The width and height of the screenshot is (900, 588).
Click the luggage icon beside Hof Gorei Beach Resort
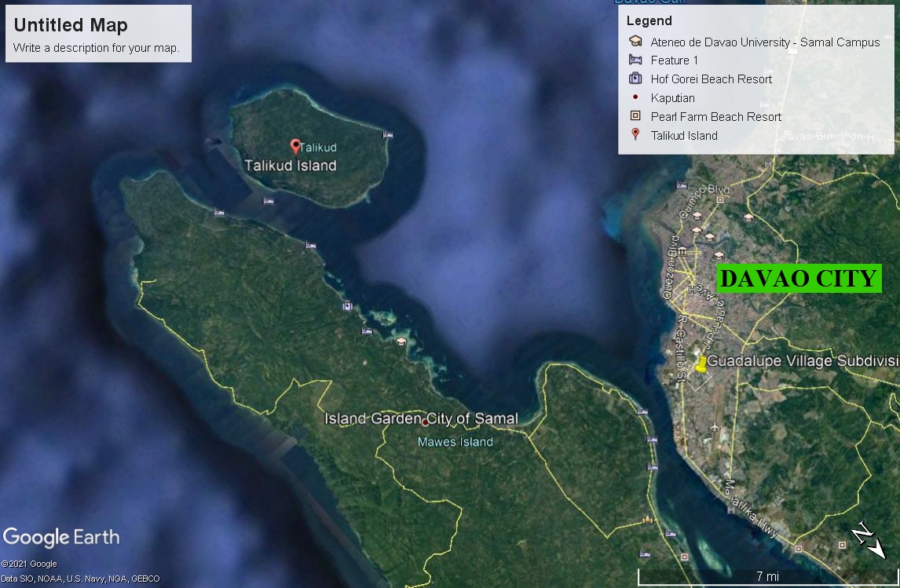click(635, 78)
